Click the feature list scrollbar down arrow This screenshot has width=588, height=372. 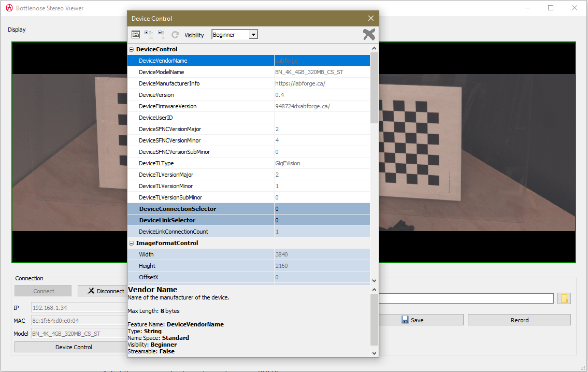[x=374, y=280]
